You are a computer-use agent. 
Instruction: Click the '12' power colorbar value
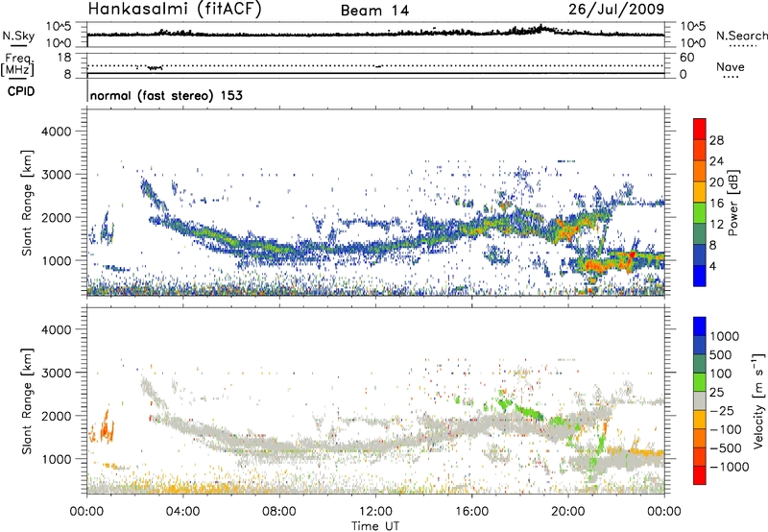(716, 225)
